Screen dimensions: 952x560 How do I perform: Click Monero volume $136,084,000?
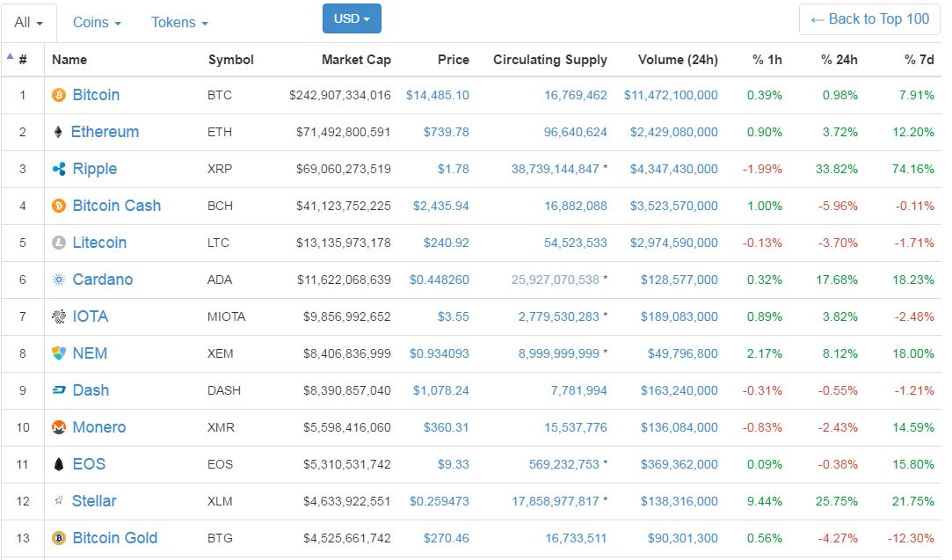point(679,427)
